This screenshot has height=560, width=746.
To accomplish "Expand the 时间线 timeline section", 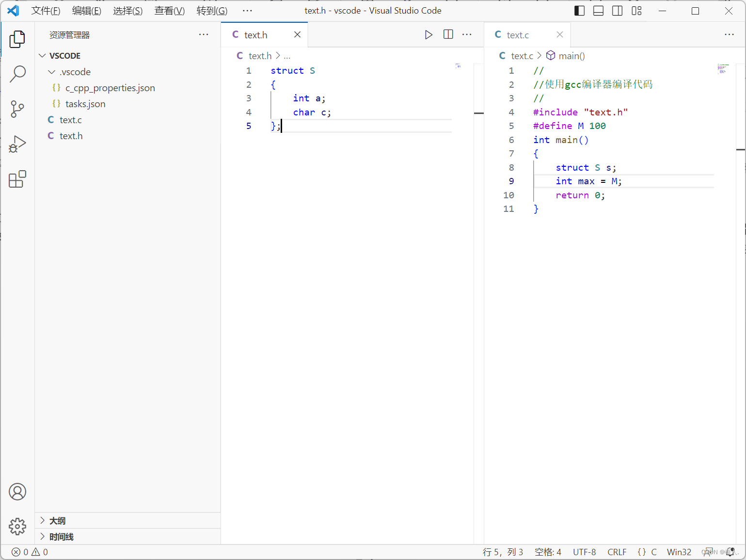I will coord(43,536).
